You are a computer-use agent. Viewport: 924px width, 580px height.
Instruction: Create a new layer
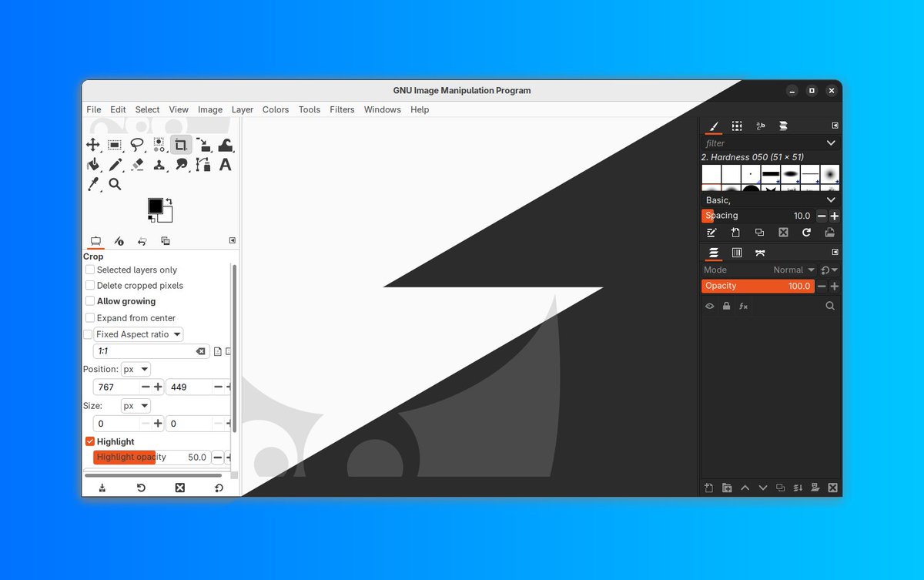click(709, 488)
